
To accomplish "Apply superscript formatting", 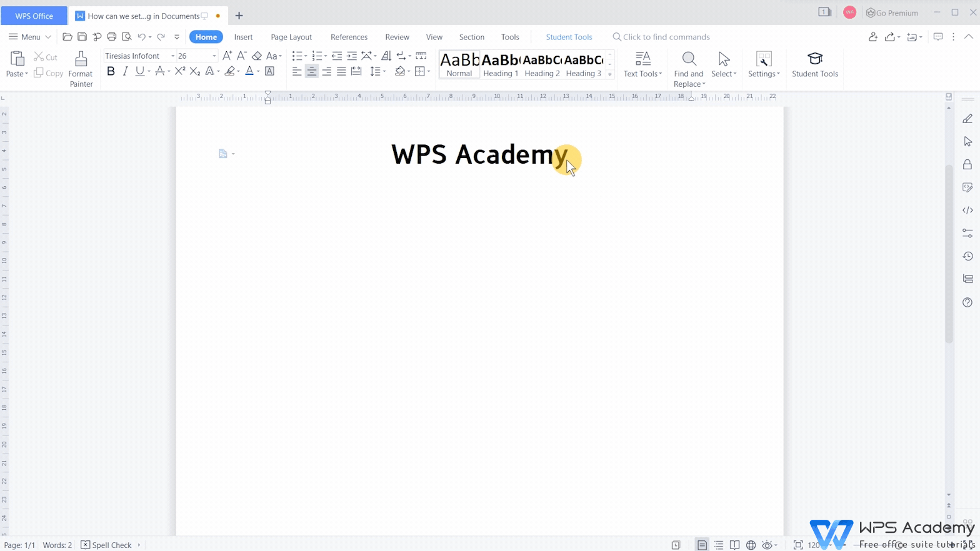I will pyautogui.click(x=180, y=71).
